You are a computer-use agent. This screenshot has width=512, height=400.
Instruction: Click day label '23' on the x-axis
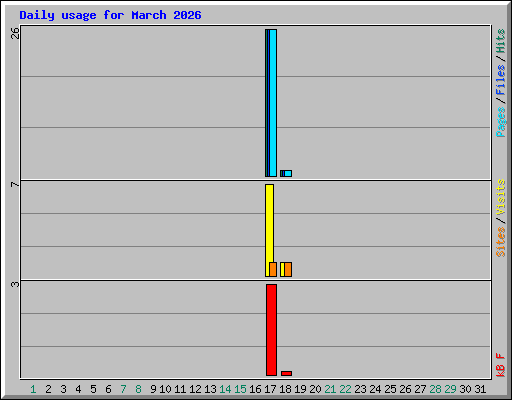tap(360, 389)
